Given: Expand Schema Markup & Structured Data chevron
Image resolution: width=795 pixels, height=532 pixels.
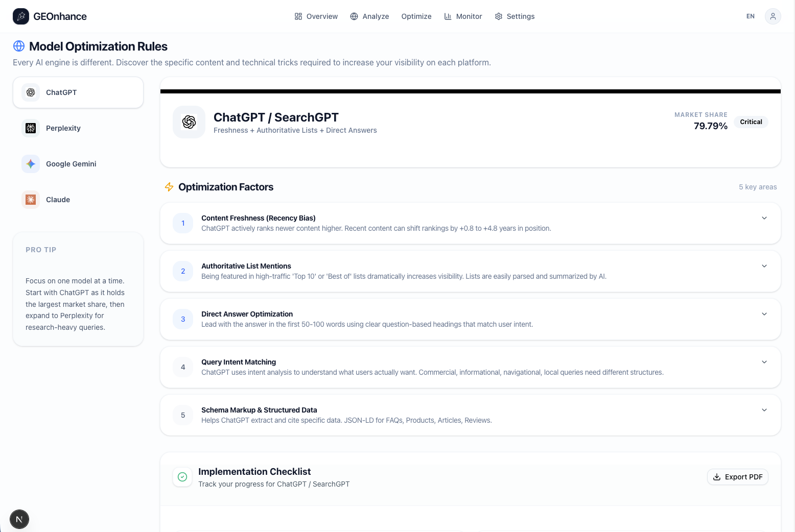Looking at the screenshot, I should [x=764, y=410].
